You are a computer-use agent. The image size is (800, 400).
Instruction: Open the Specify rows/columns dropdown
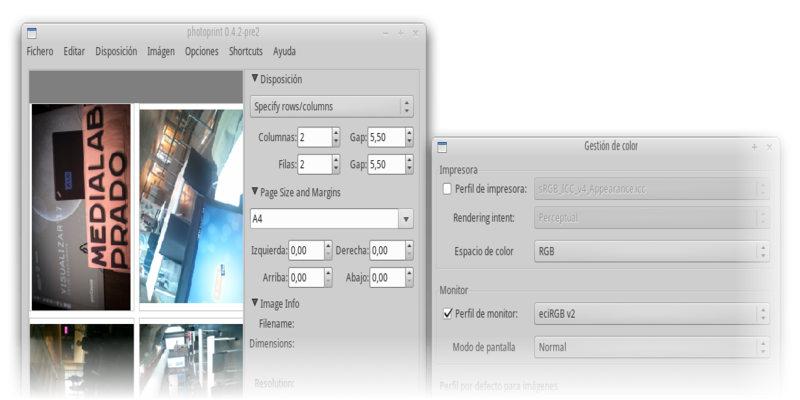(332, 107)
